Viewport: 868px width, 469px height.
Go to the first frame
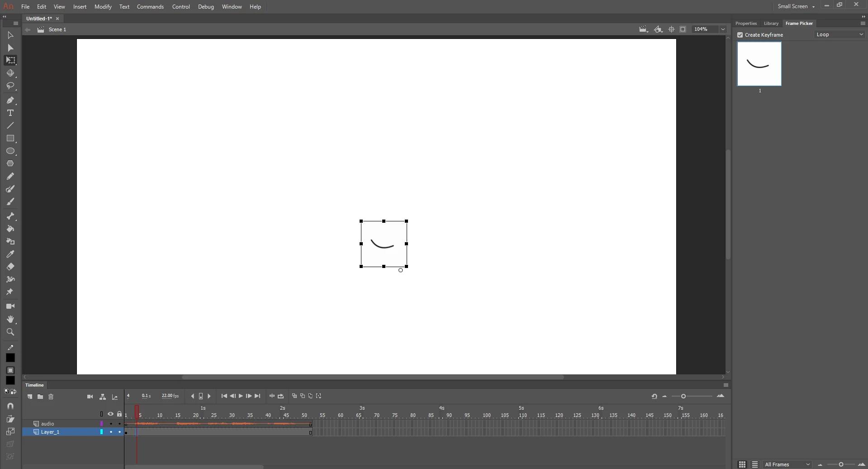click(224, 396)
